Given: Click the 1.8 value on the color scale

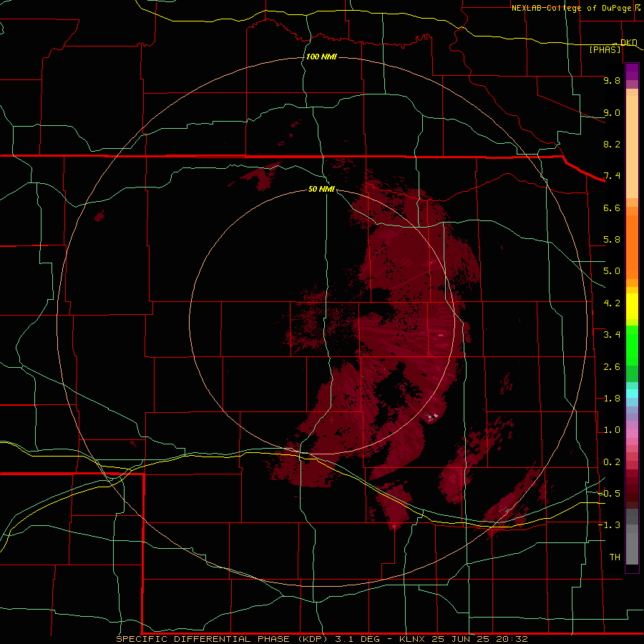Looking at the screenshot, I should coord(612,399).
